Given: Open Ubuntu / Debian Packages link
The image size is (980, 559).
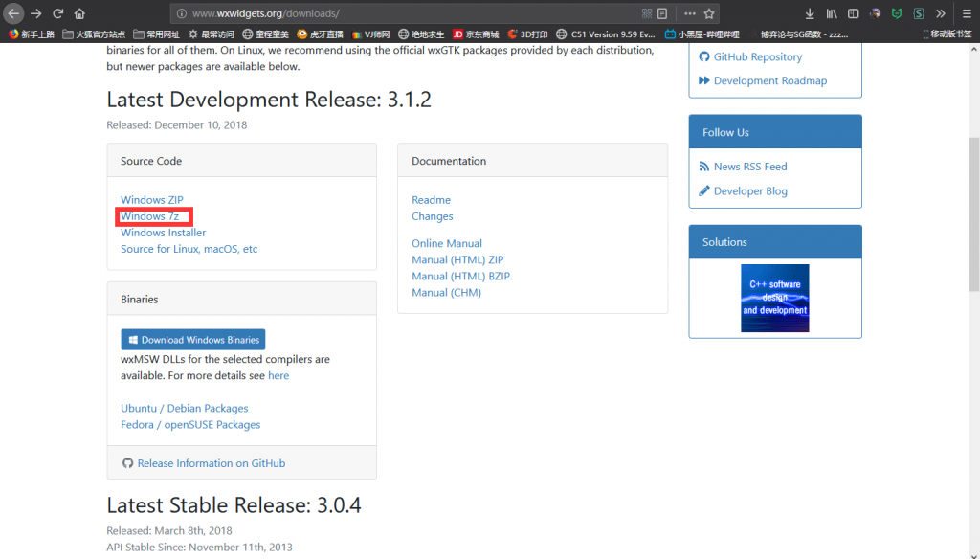Looking at the screenshot, I should click(x=185, y=408).
